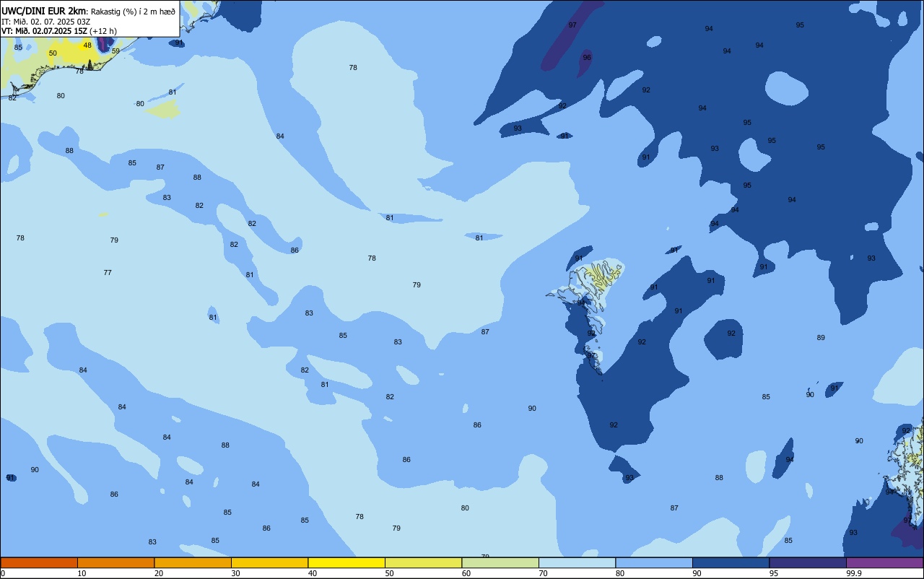924x579 pixels.
Task: Click the '20' legend scale label
Action: click(x=159, y=573)
